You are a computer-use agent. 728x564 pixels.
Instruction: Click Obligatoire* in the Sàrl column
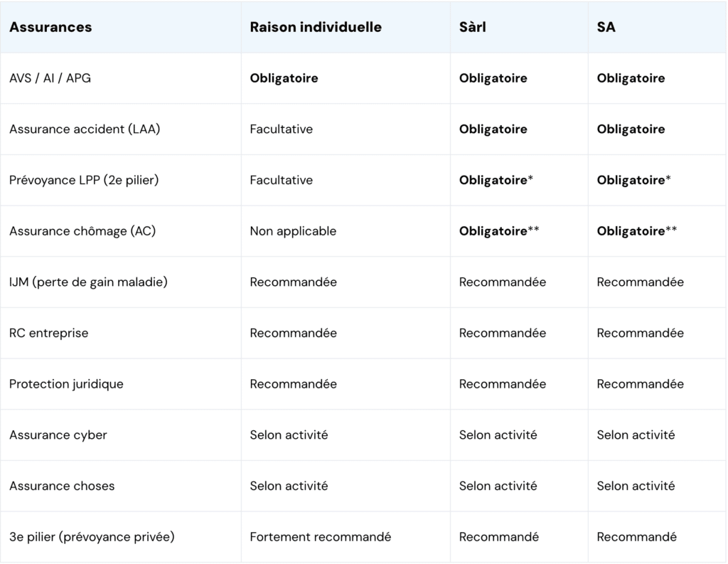click(x=496, y=180)
